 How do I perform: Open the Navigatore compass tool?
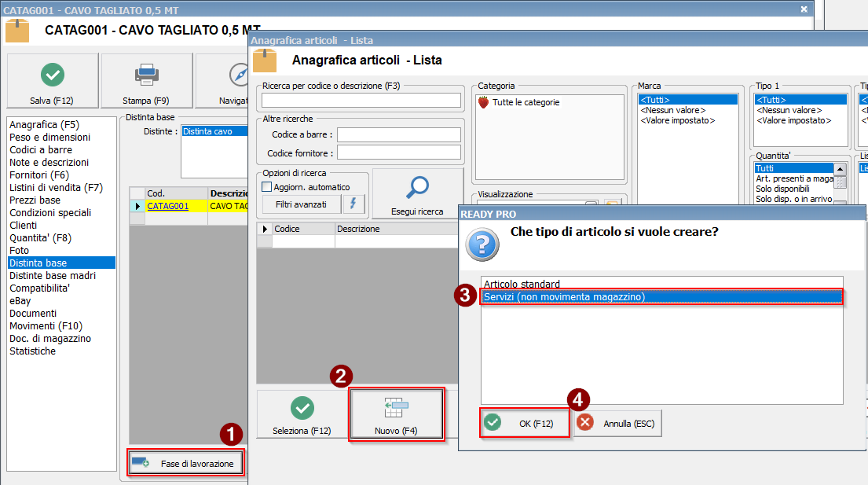(239, 75)
